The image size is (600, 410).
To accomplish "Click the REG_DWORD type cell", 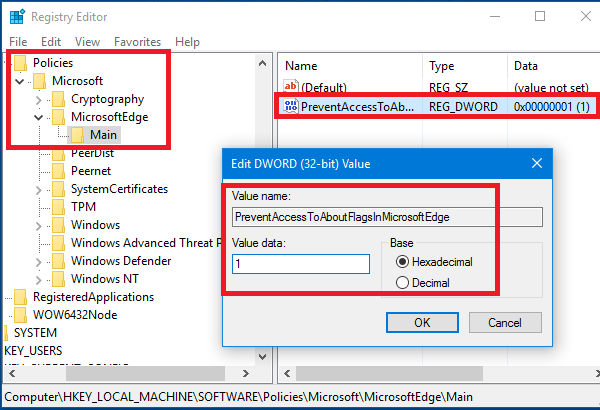I will coord(463,106).
